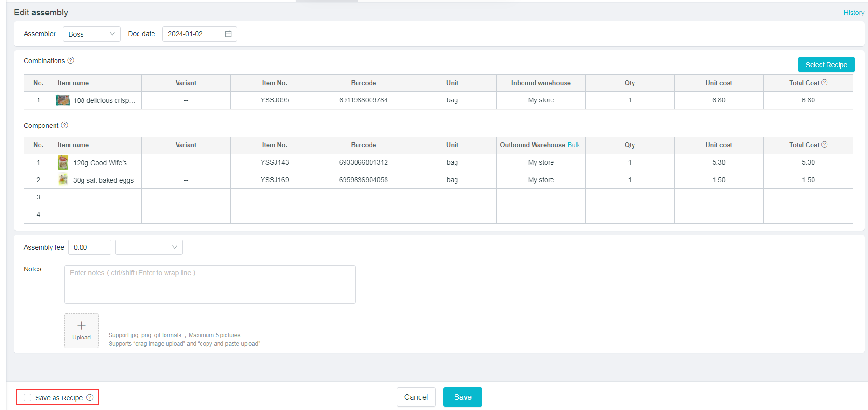Click the Save button

[462, 397]
